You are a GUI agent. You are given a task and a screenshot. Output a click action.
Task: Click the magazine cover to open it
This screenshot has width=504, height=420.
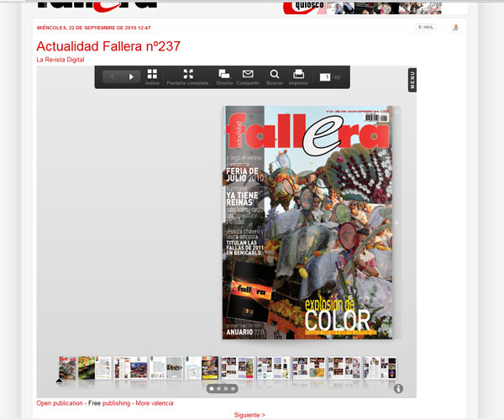tap(309, 222)
